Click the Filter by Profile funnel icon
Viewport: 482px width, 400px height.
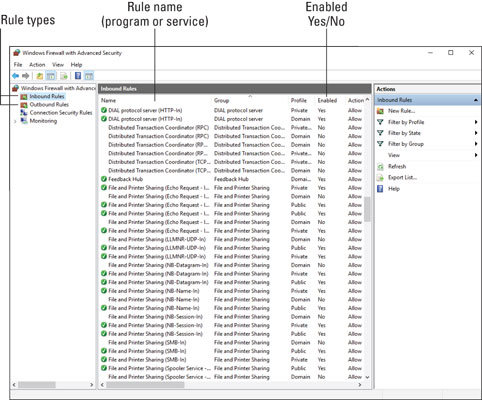(x=380, y=122)
